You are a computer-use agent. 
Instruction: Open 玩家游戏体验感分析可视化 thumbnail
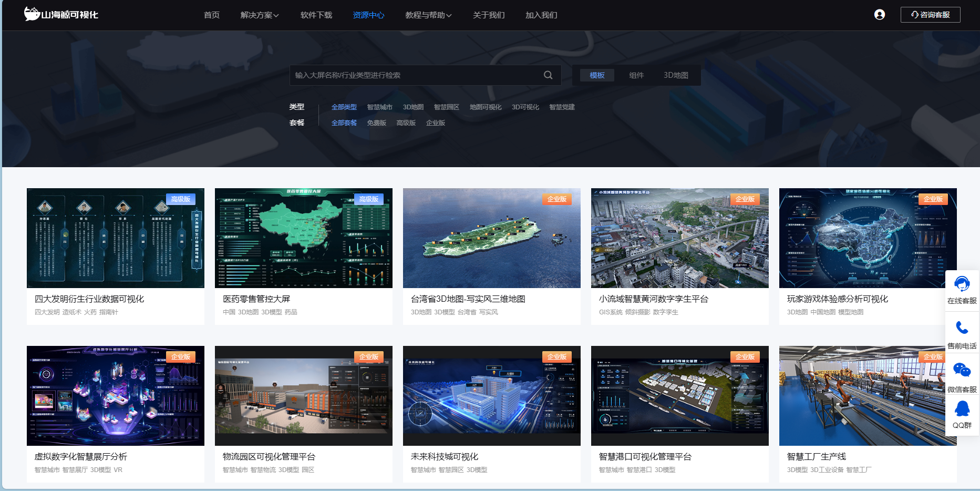point(868,238)
